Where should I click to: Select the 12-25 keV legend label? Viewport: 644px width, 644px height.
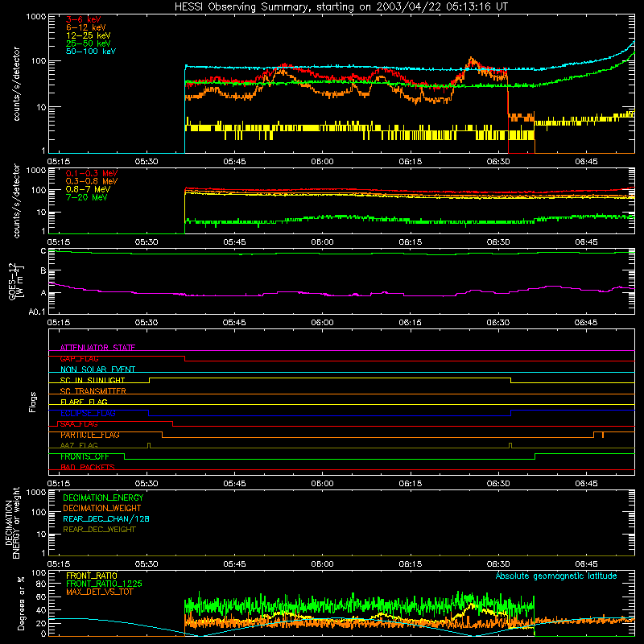pos(89,35)
